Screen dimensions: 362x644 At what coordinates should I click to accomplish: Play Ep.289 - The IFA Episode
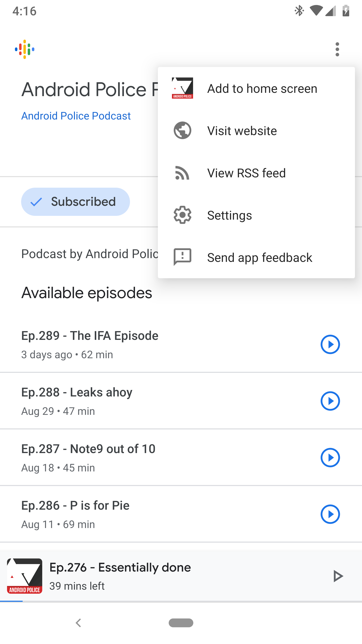coord(330,344)
